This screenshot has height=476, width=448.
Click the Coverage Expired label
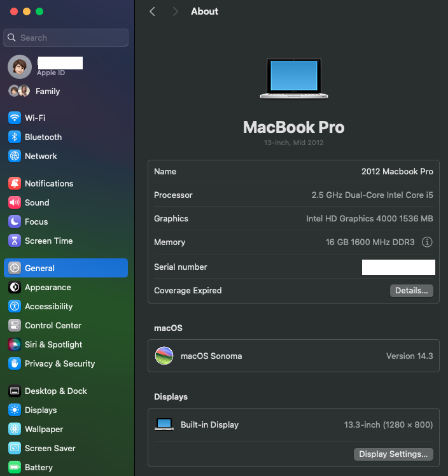click(x=188, y=291)
